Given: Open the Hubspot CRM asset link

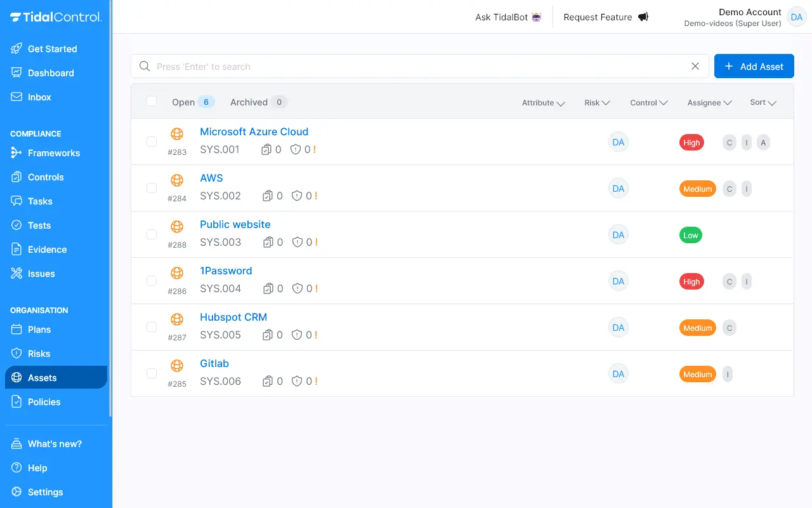Looking at the screenshot, I should click(233, 317).
